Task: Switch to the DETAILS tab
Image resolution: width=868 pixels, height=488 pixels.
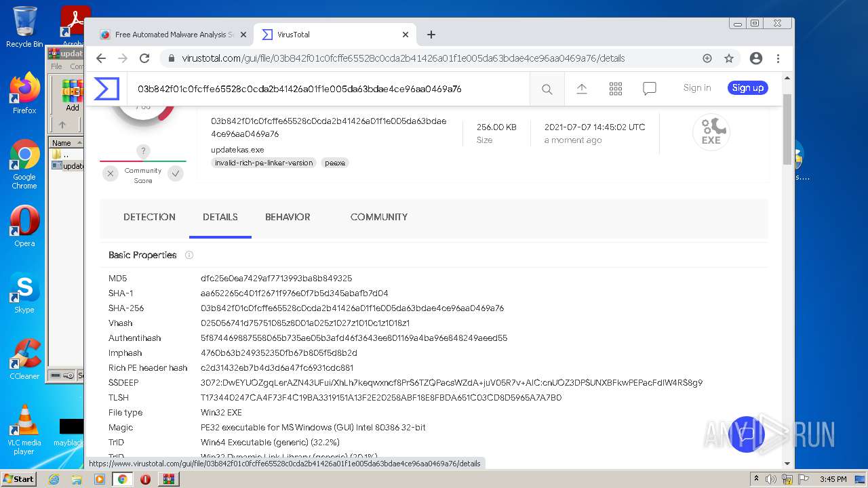Action: (220, 217)
